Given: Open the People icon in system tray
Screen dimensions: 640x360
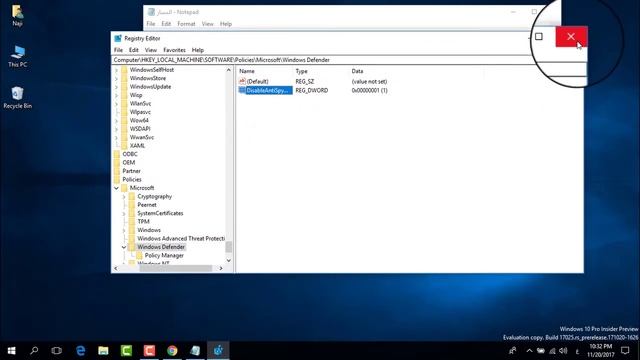Looking at the screenshot, I should pyautogui.click(x=512, y=351).
